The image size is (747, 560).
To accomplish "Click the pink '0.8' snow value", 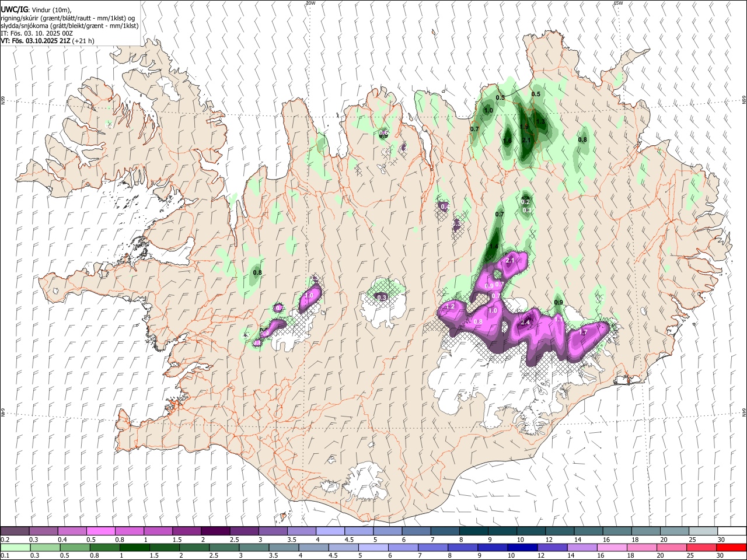I will 478,322.
